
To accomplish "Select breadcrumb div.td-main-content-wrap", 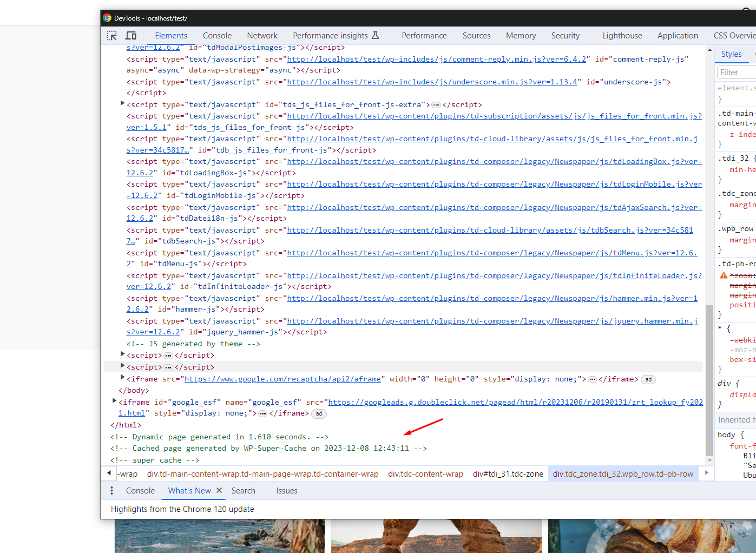I will tap(262, 474).
